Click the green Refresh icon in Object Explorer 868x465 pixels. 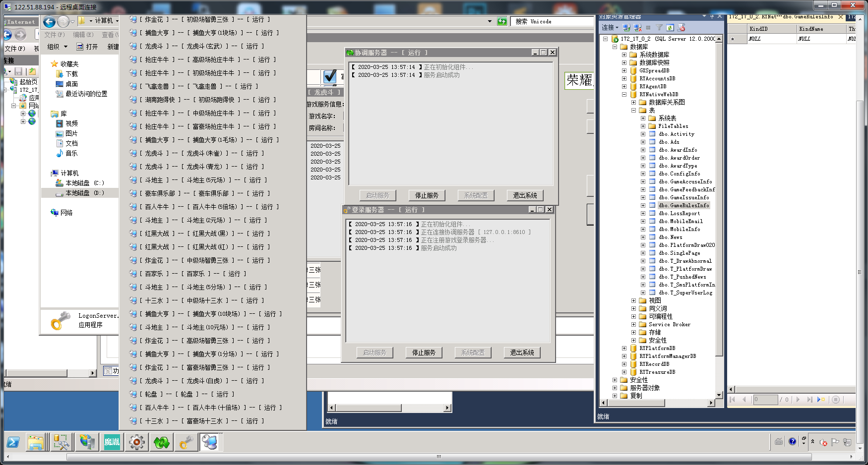tap(670, 28)
